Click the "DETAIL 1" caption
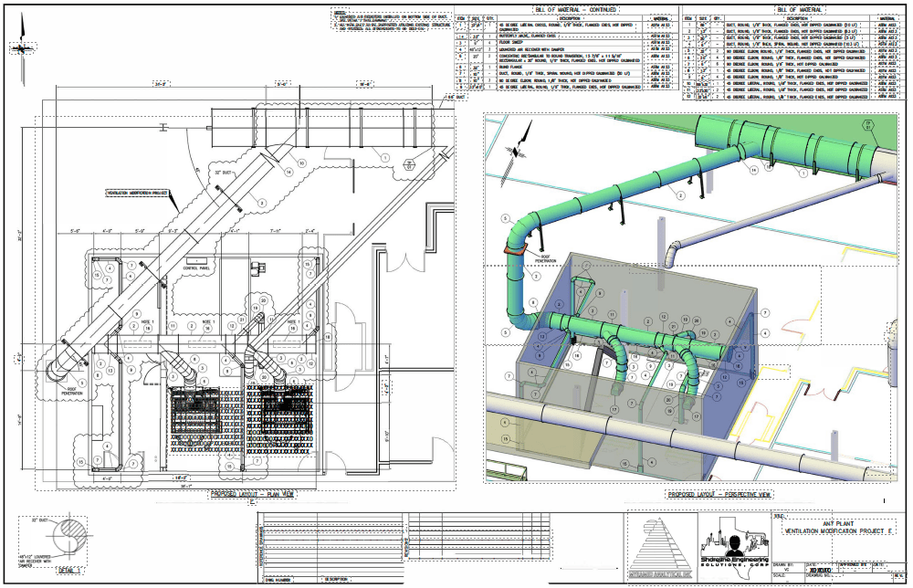The image size is (913, 588). 69,570
